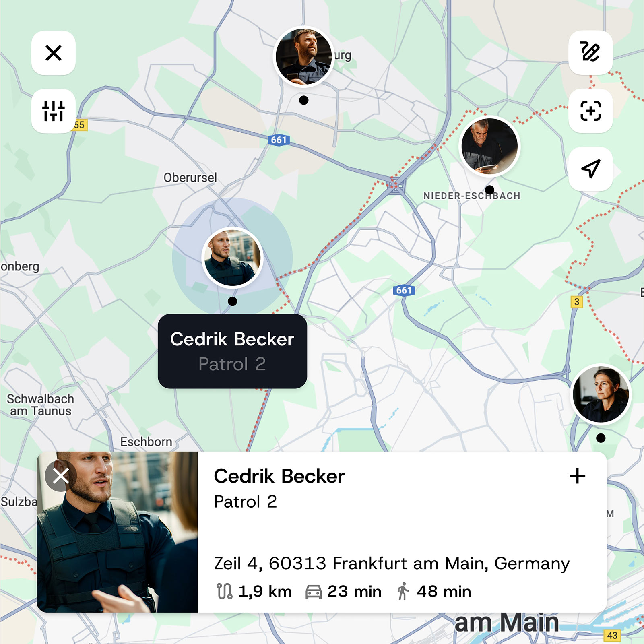Click the 661 highway badge near Oberursel
Viewport: 644px width, 644px height.
point(279,140)
